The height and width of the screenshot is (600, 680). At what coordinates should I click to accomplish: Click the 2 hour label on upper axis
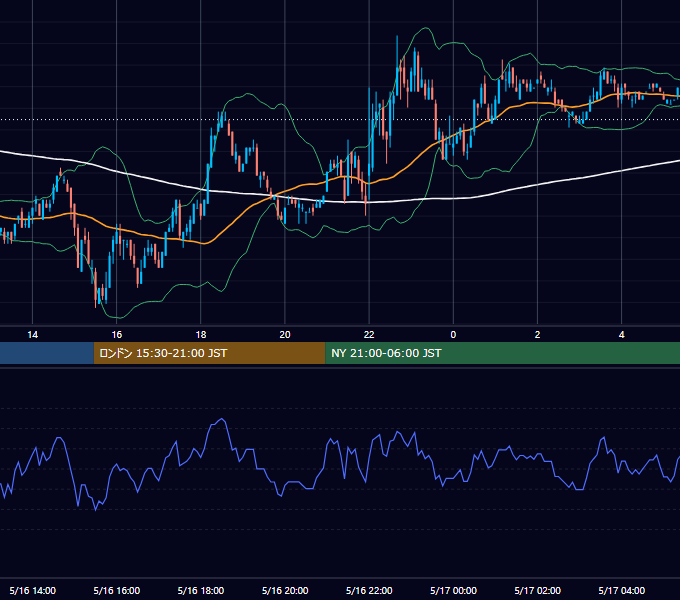[537, 335]
